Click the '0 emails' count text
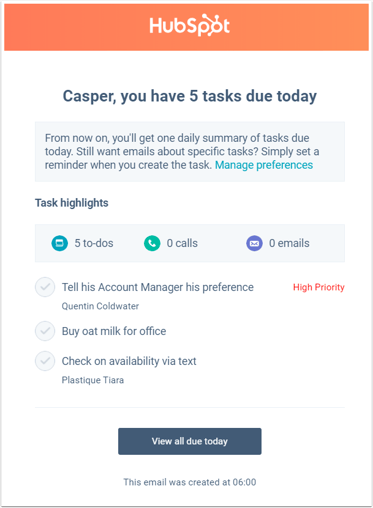The image size is (373, 508). (x=289, y=243)
